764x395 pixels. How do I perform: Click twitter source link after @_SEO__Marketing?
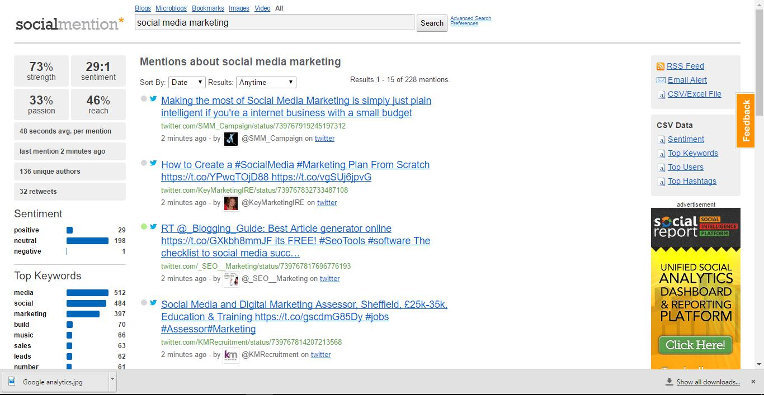[x=329, y=279]
